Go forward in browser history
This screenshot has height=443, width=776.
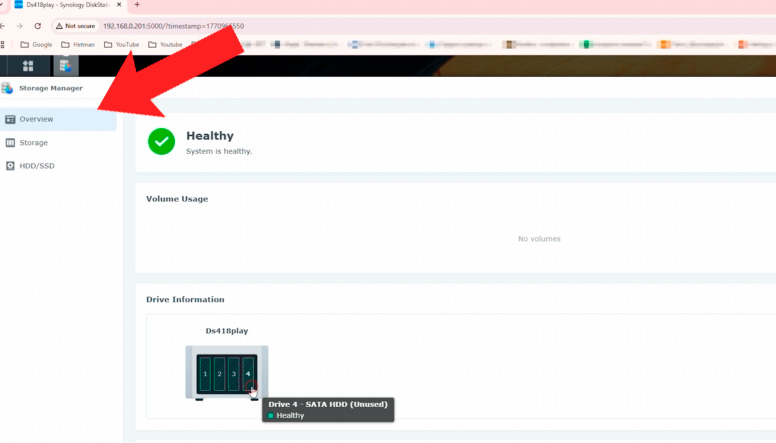tap(19, 26)
